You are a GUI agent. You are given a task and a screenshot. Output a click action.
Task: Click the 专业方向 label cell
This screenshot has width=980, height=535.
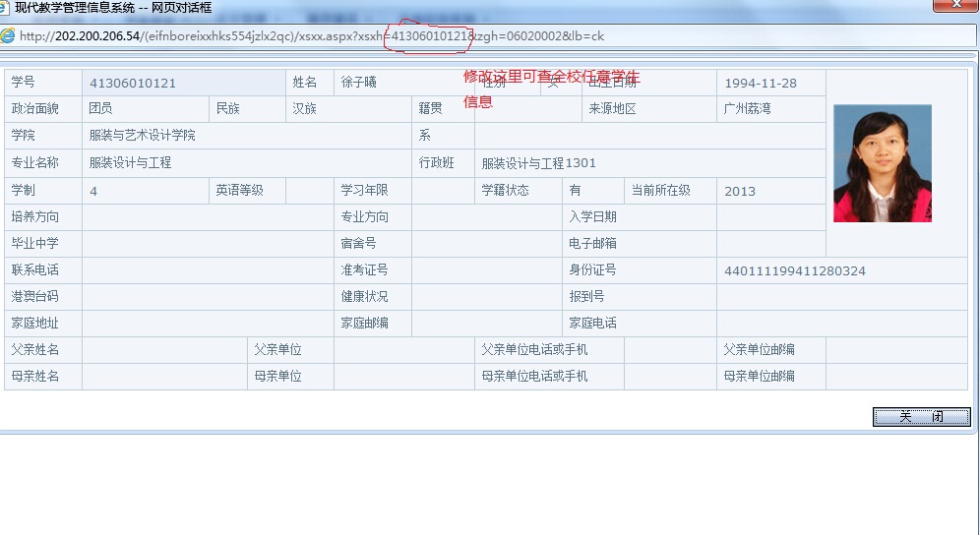(373, 217)
